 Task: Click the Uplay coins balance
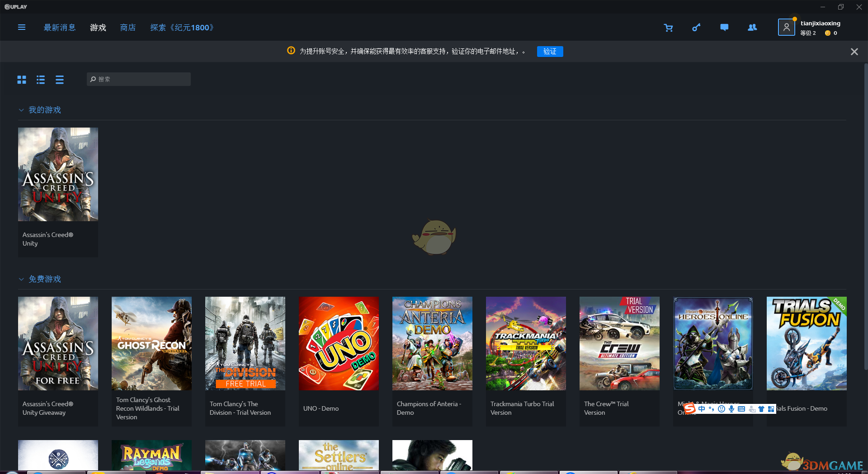(x=831, y=33)
